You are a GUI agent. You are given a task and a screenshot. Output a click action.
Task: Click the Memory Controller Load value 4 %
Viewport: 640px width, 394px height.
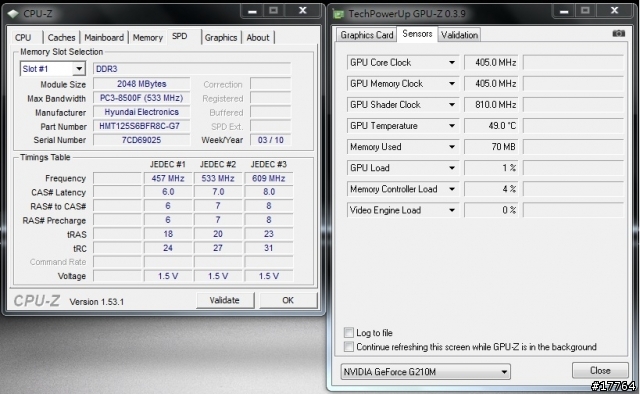[491, 189]
